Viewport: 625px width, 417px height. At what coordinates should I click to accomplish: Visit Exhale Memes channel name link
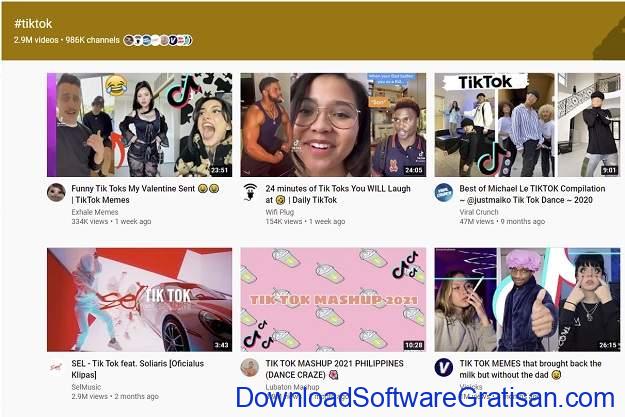coord(95,212)
